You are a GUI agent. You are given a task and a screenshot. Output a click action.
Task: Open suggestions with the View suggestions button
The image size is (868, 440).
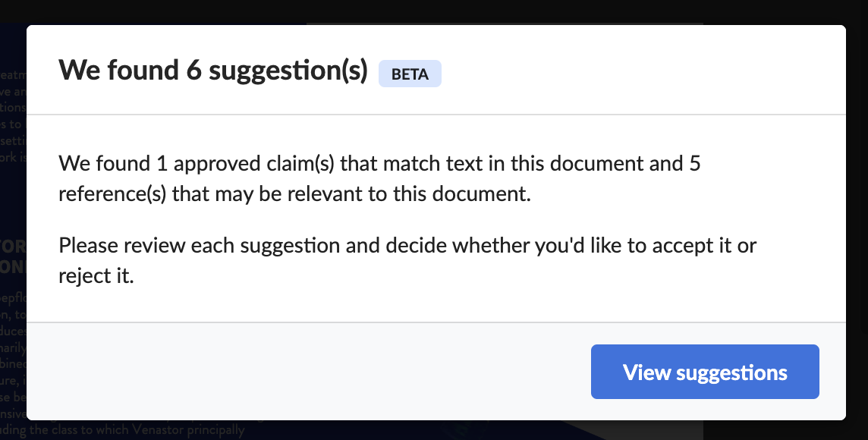(x=705, y=372)
